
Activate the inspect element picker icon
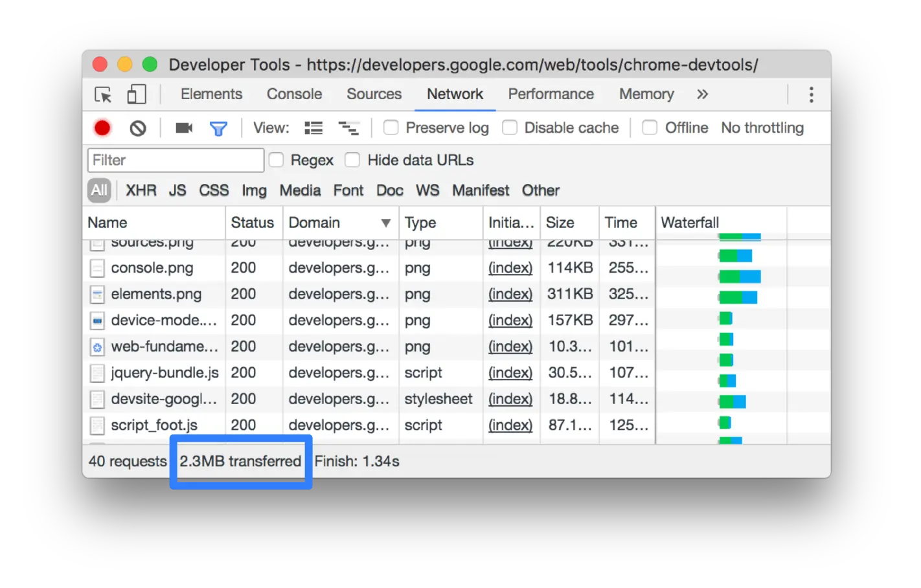(103, 95)
